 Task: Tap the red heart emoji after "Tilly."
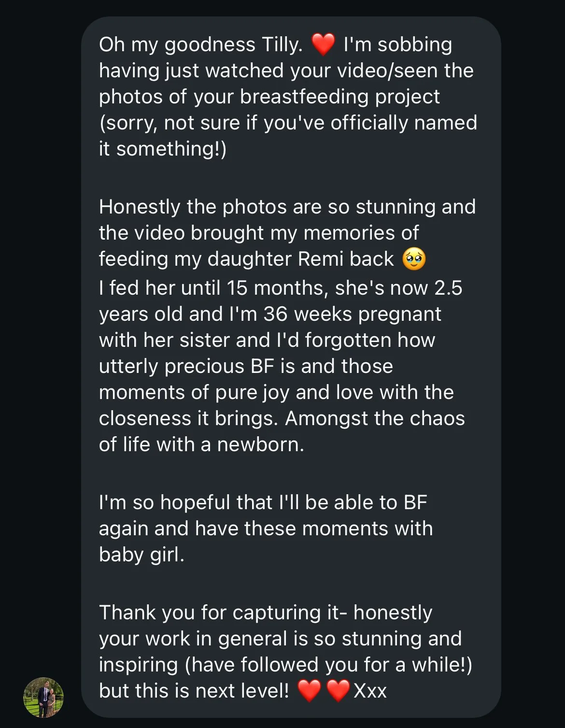[x=323, y=44]
